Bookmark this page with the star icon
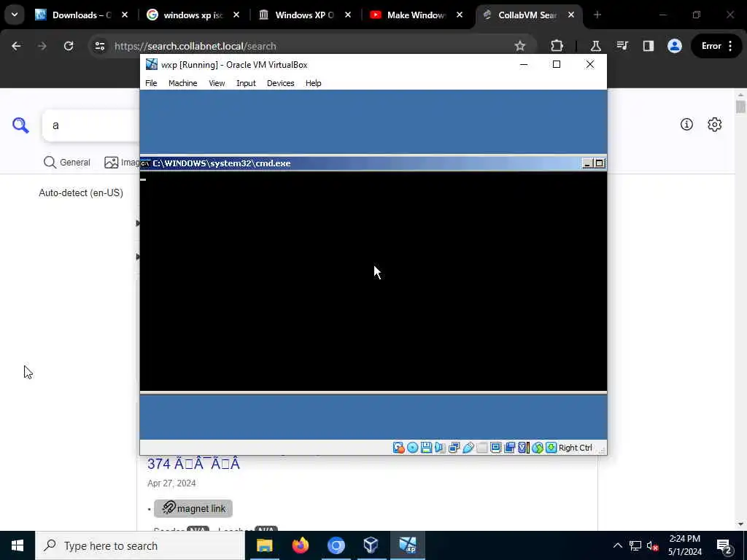The height and width of the screenshot is (560, 747). point(519,46)
